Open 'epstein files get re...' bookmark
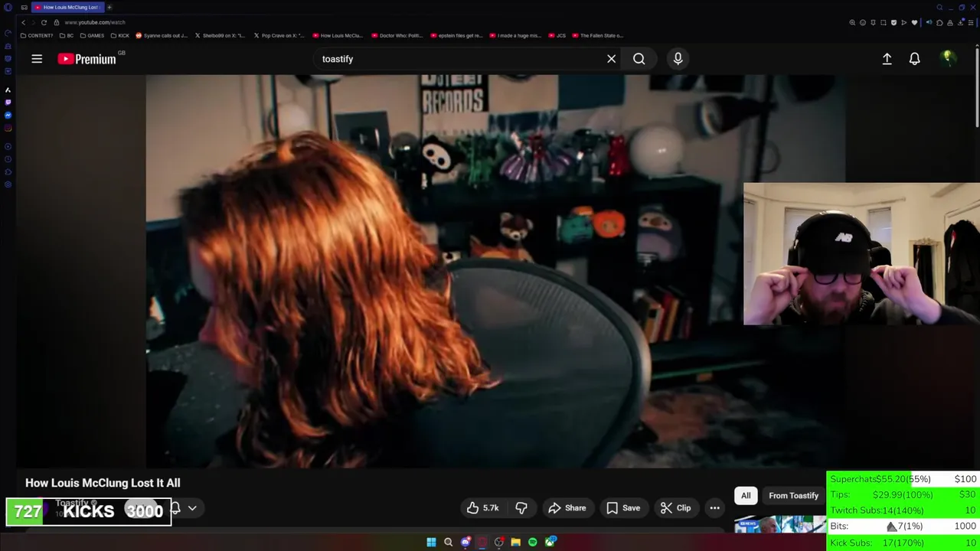The height and width of the screenshot is (551, 980). pyautogui.click(x=456, y=35)
